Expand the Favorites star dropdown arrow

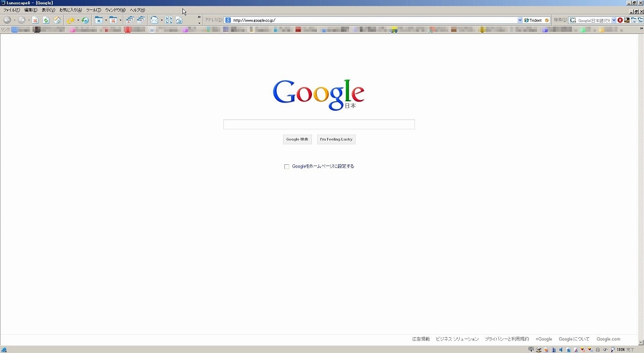coord(78,20)
